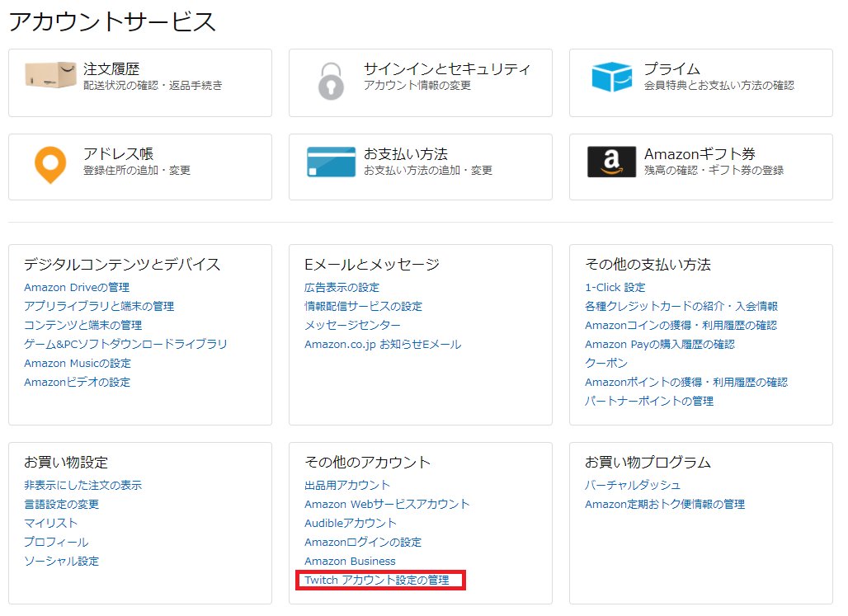Open Amazonポイントの獲得・利用履歴の確認 link
848x616 pixels.
[686, 382]
